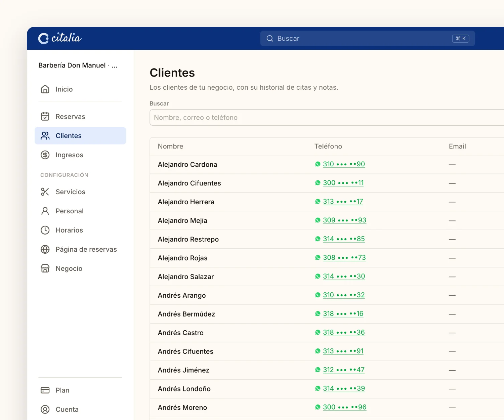Viewport: 504px width, 420px height.
Task: Select the Andrés Londoño row name
Action: tap(184, 389)
